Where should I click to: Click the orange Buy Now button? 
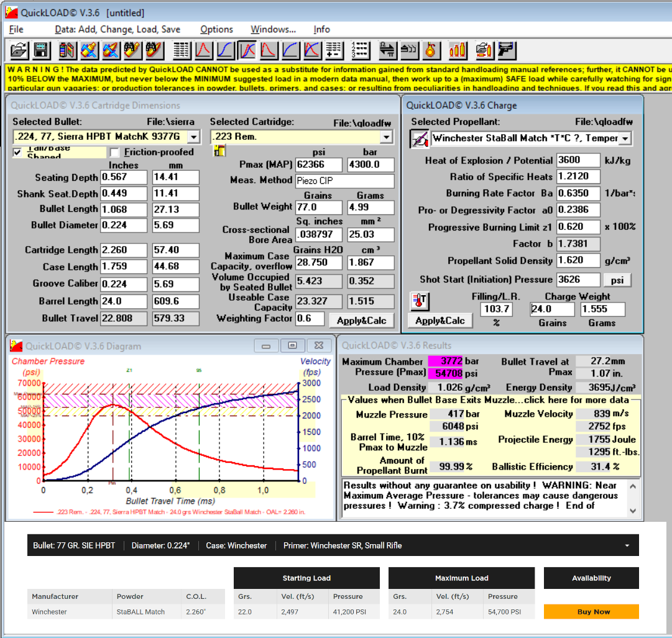591,611
